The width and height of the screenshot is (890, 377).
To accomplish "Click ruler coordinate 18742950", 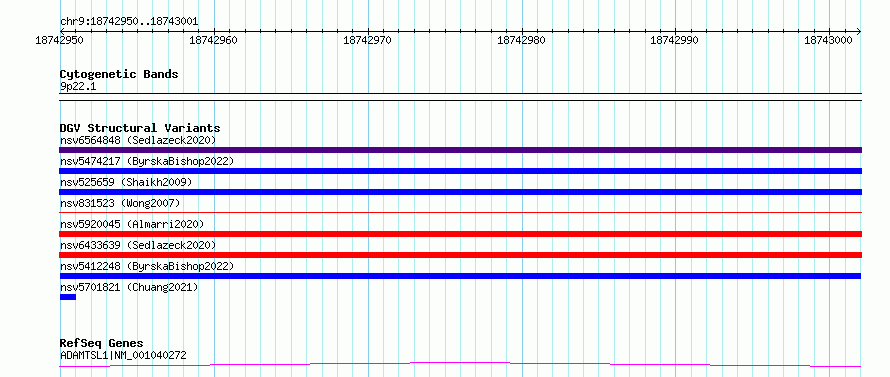I will tap(60, 41).
